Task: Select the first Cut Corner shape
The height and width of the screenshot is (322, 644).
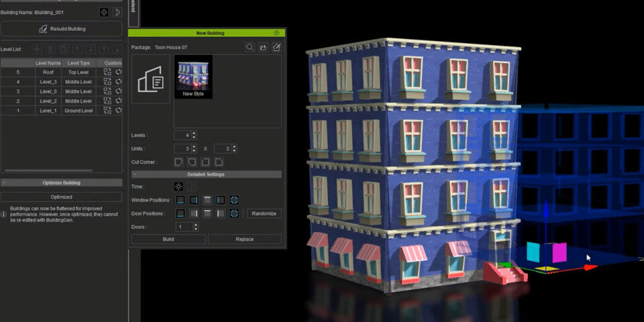Action: point(179,162)
